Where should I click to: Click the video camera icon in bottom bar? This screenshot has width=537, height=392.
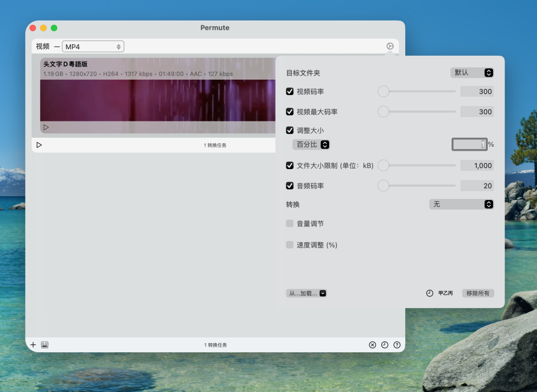pyautogui.click(x=45, y=344)
